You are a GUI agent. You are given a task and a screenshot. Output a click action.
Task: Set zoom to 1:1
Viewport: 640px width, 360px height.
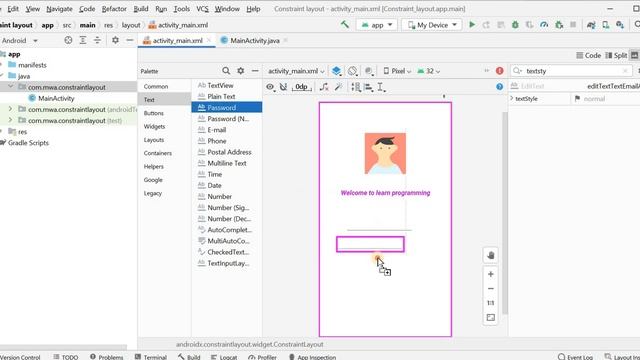click(491, 303)
